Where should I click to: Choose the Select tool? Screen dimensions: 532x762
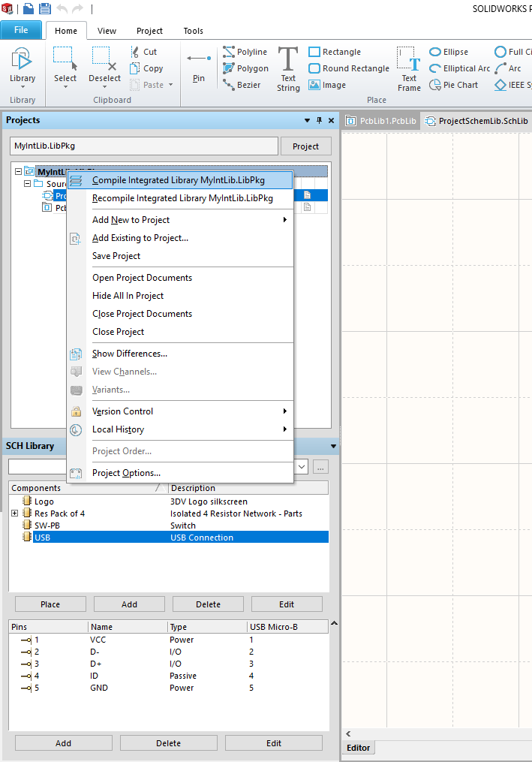pyautogui.click(x=65, y=67)
